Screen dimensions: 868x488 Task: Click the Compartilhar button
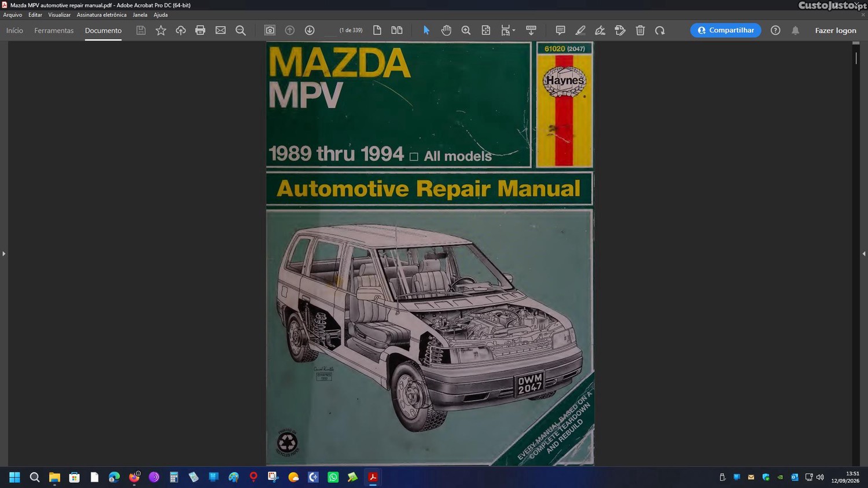click(726, 30)
